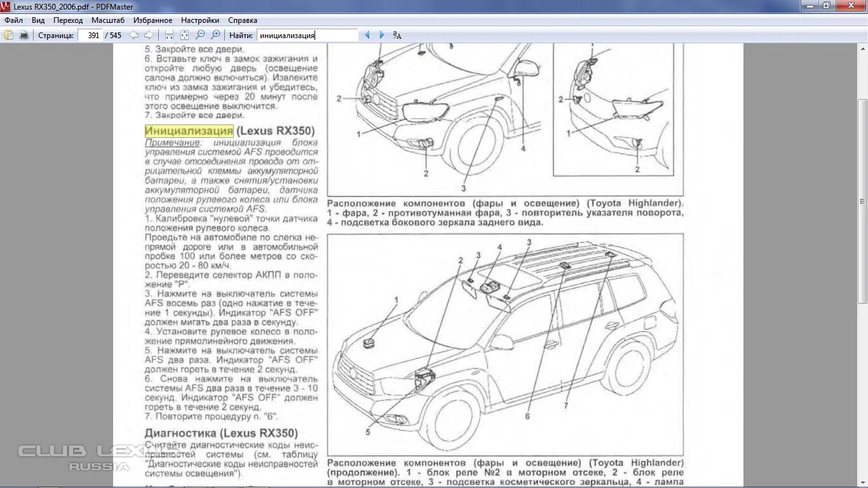Open the Настройки menu

200,20
